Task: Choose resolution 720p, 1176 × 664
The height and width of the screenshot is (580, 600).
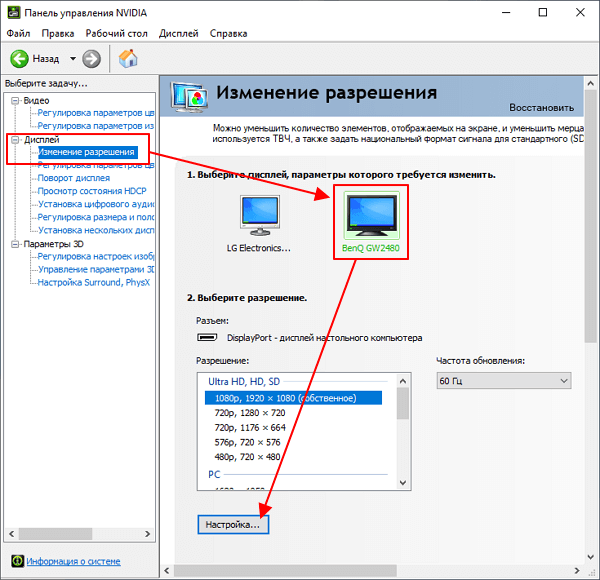Action: pyautogui.click(x=250, y=427)
